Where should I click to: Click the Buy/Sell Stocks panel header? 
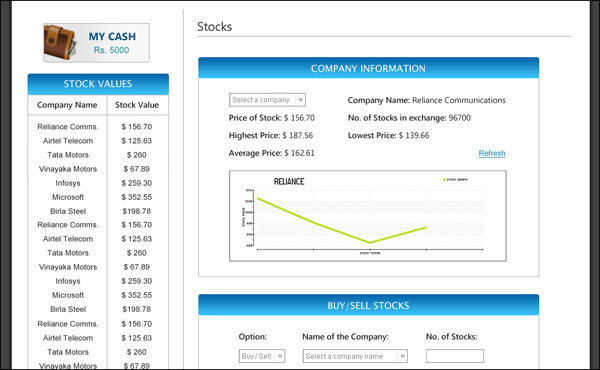368,305
